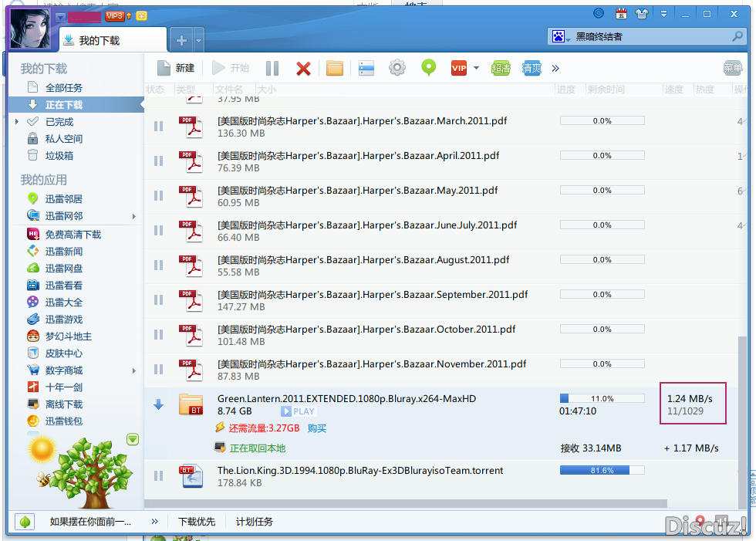Click the red X delete icon
The height and width of the screenshot is (541, 756).
303,69
